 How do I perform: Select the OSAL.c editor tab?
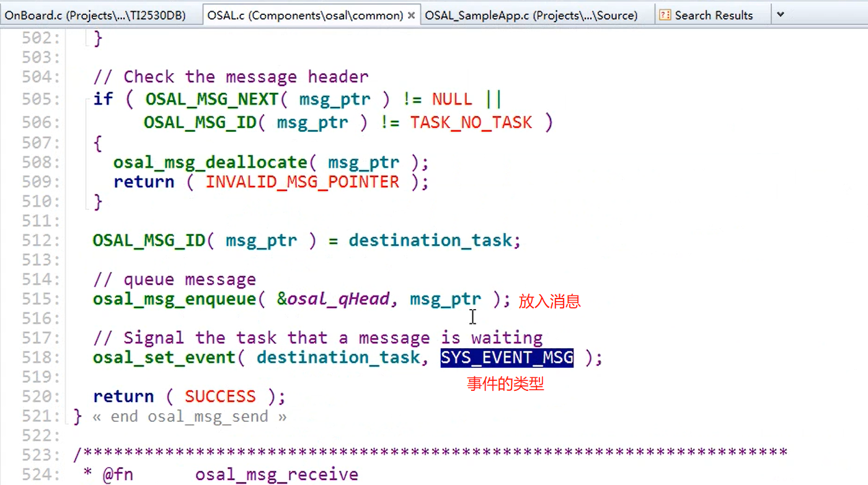305,15
